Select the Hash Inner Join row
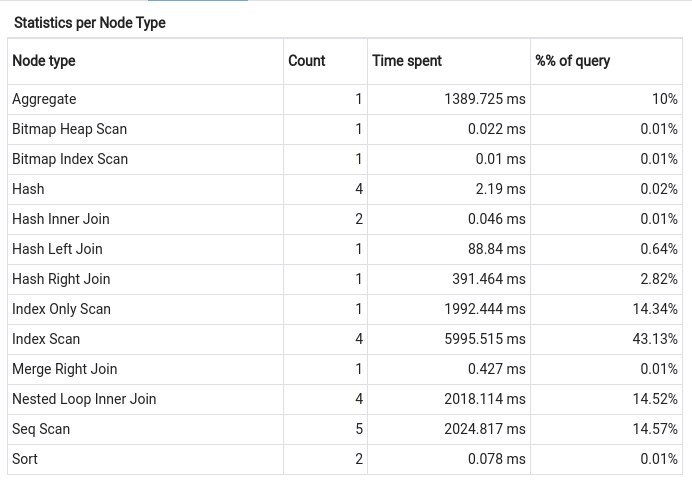 (x=61, y=219)
